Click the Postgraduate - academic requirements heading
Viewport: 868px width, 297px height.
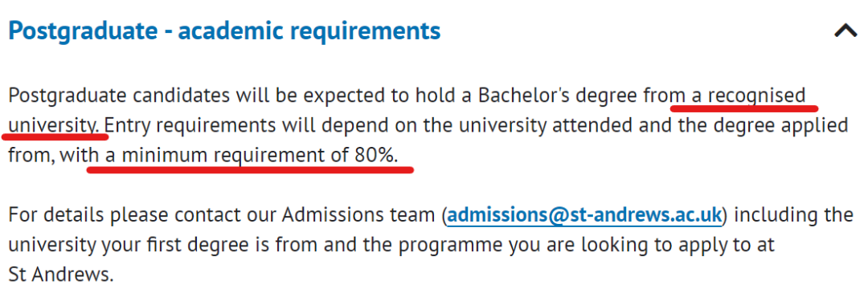pyautogui.click(x=225, y=31)
